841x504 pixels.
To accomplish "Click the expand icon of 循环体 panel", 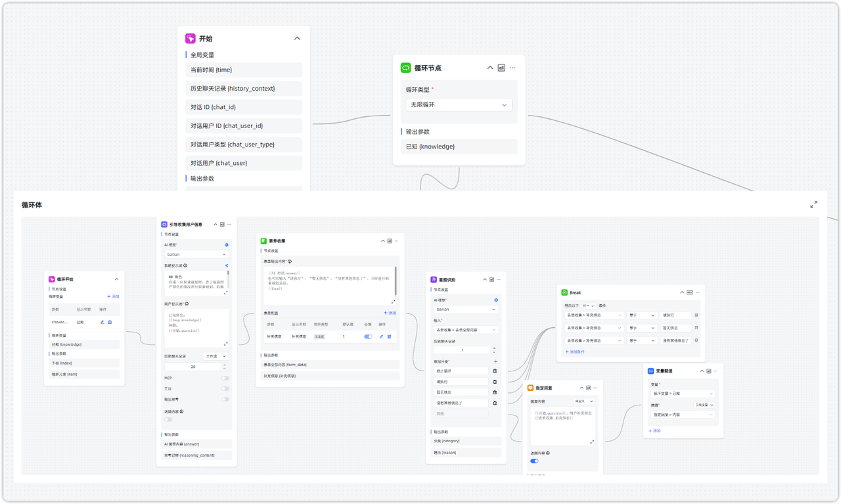I will pyautogui.click(x=813, y=205).
